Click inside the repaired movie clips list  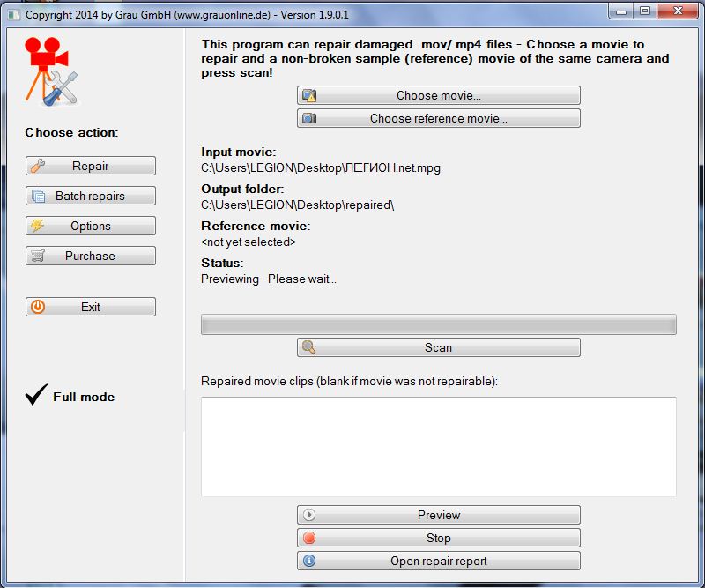point(438,446)
